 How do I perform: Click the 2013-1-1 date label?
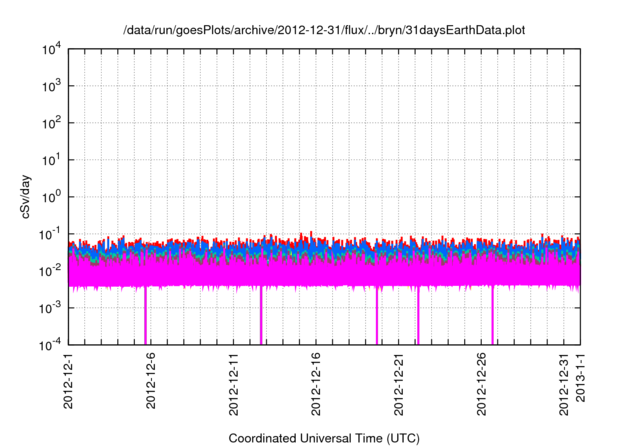[580, 378]
